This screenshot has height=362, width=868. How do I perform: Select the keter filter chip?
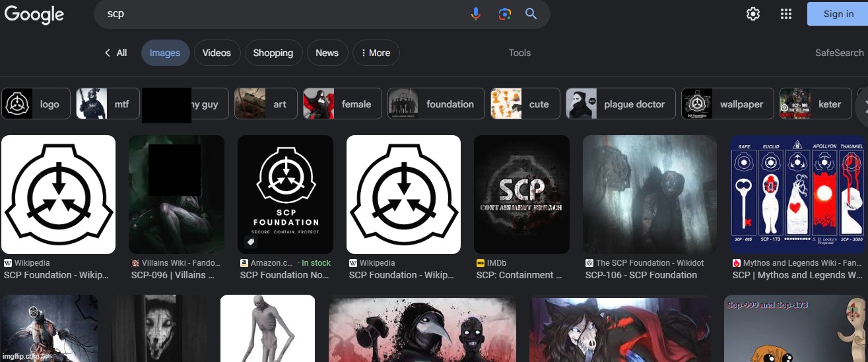815,104
